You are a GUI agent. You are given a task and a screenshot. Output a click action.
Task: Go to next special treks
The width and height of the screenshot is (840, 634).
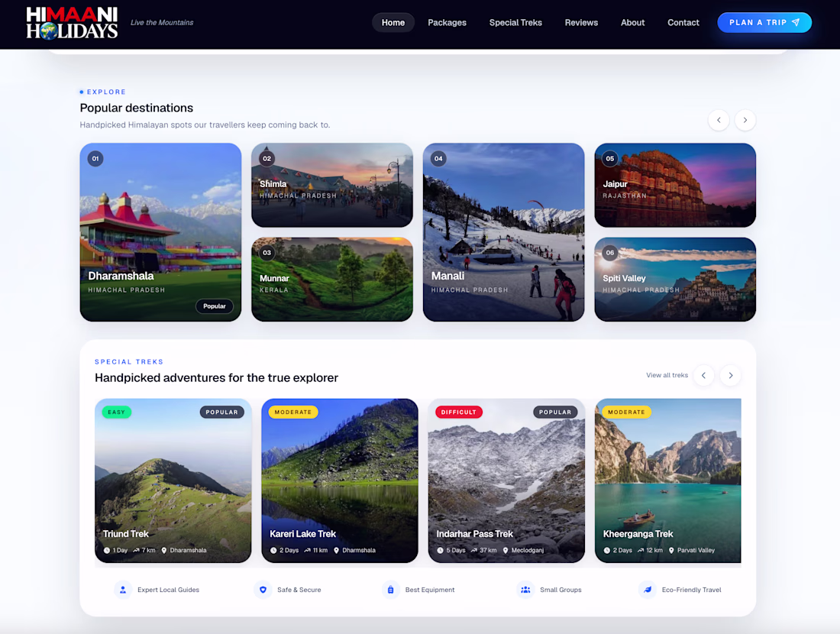[x=730, y=375]
